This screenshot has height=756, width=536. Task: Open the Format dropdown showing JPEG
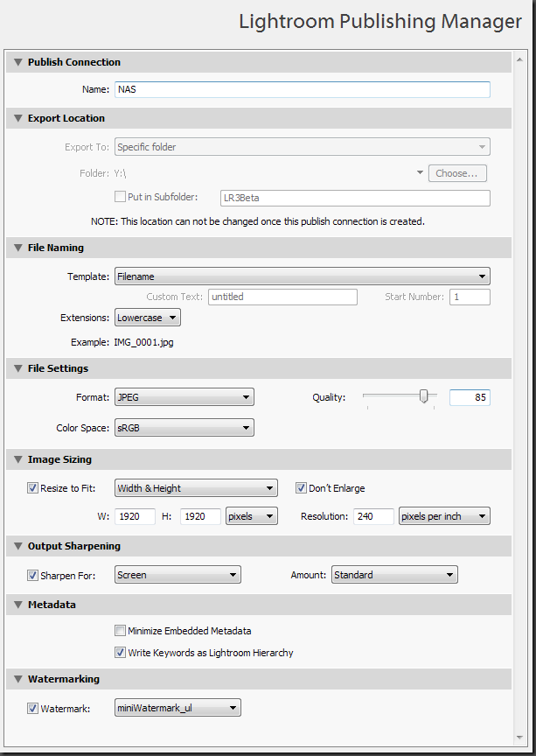click(184, 397)
